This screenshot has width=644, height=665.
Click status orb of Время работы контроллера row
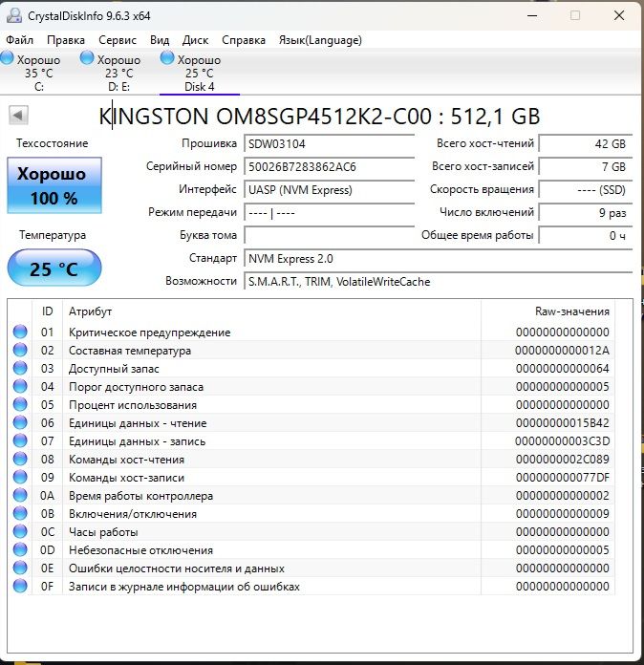click(20, 495)
